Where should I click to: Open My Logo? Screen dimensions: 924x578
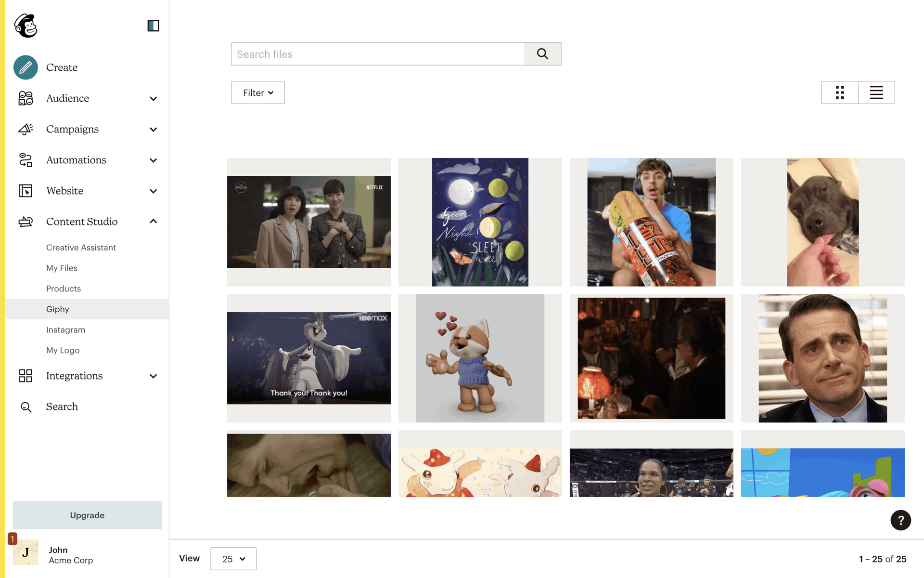(63, 350)
